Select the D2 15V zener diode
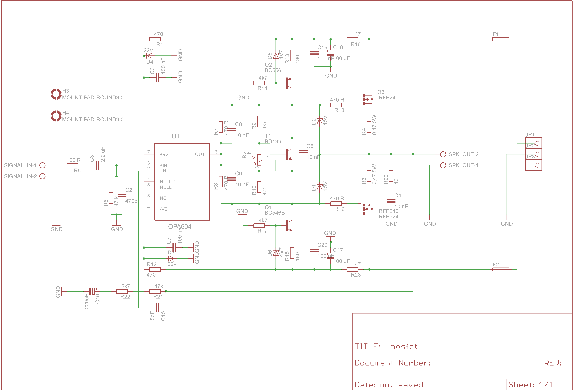The width and height of the screenshot is (574, 392). (320, 121)
